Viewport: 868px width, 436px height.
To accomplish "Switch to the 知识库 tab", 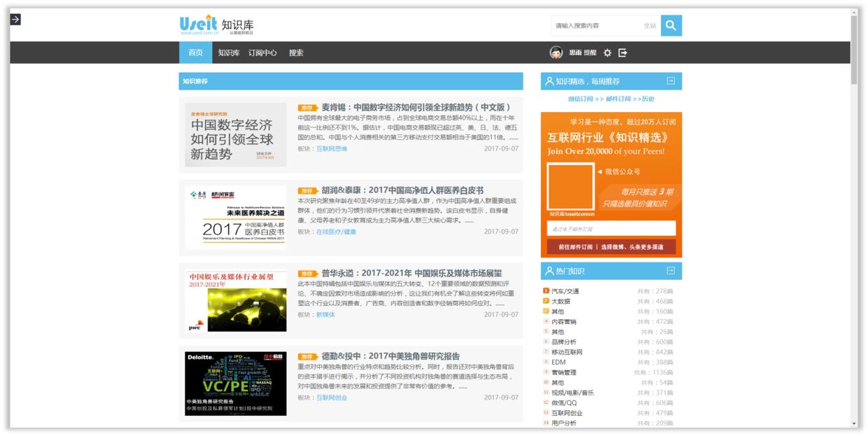I will click(x=227, y=52).
